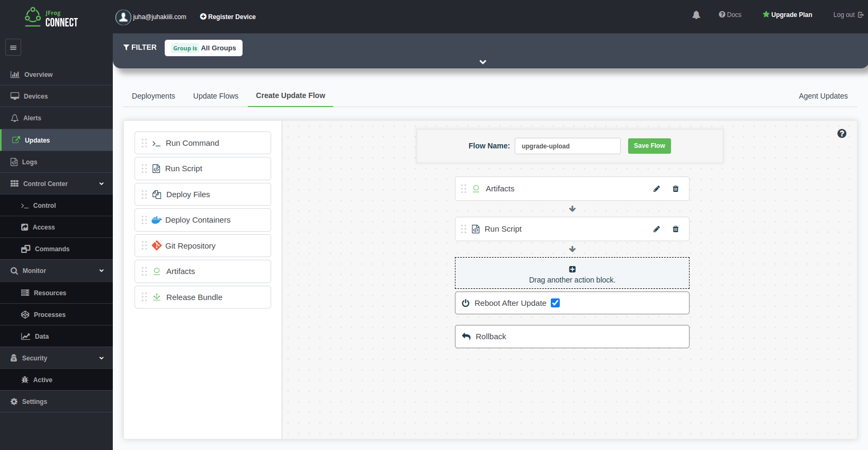Open Commands in the sidebar
The height and width of the screenshot is (450, 868).
coord(56,249)
